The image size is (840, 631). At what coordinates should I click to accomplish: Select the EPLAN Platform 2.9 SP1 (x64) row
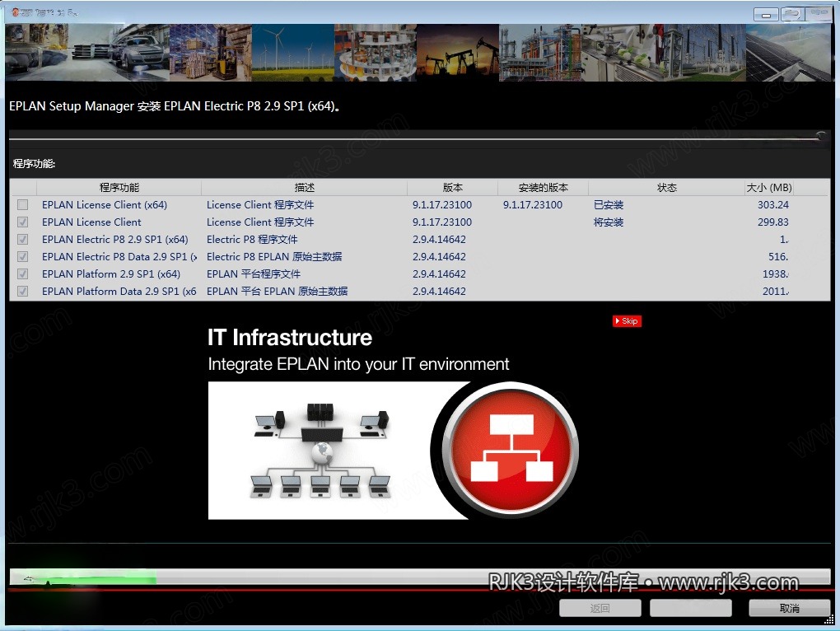[x=419, y=273]
